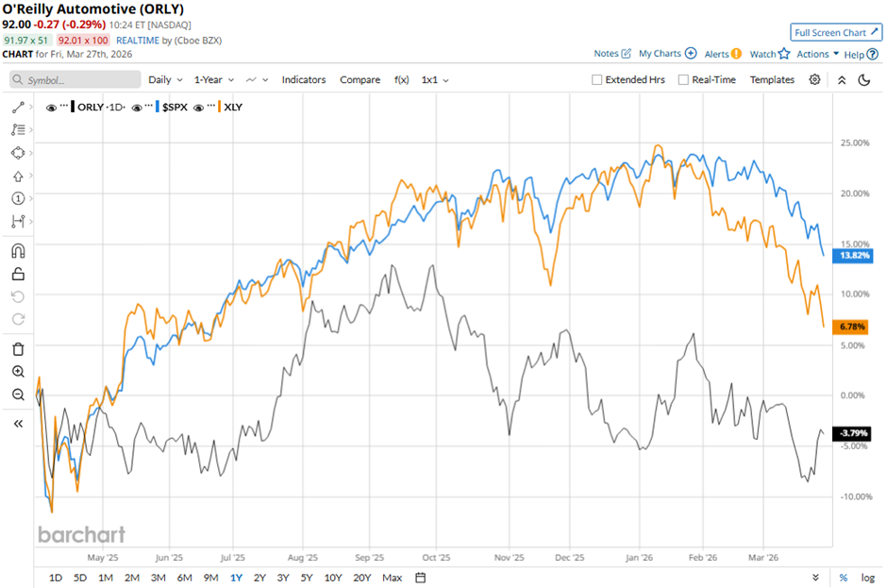Enable Extended Hrs checkbox
This screenshot has height=588, width=887.
(596, 80)
